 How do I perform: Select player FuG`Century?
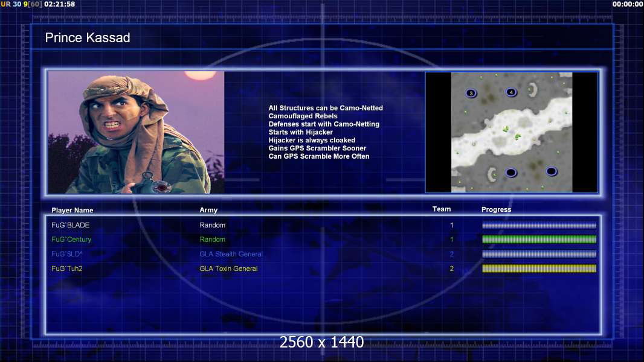[x=71, y=240]
